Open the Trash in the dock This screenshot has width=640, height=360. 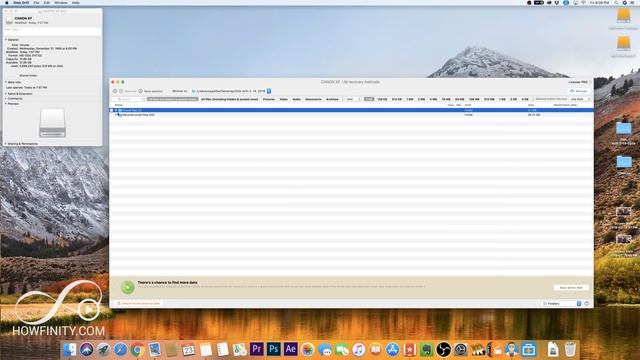570,350
